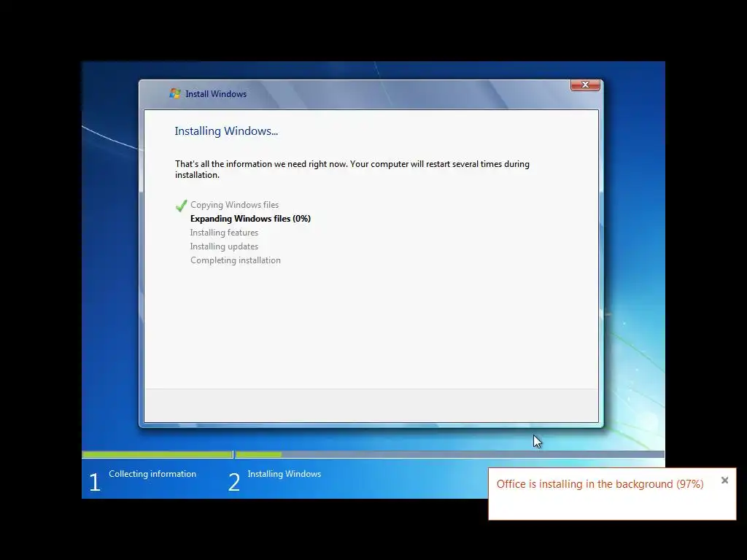
Task: Click the 'Installing Windows...' heading
Action: tap(226, 131)
